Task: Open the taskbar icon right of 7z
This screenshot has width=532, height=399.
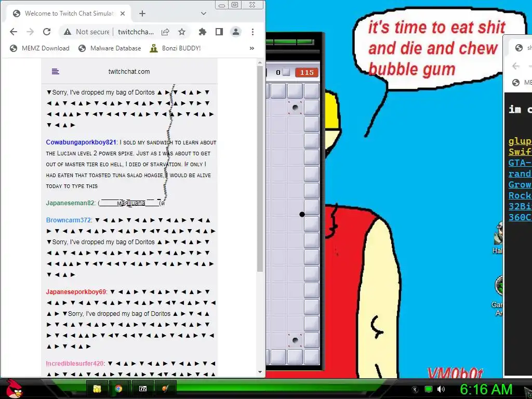Action: (165, 389)
